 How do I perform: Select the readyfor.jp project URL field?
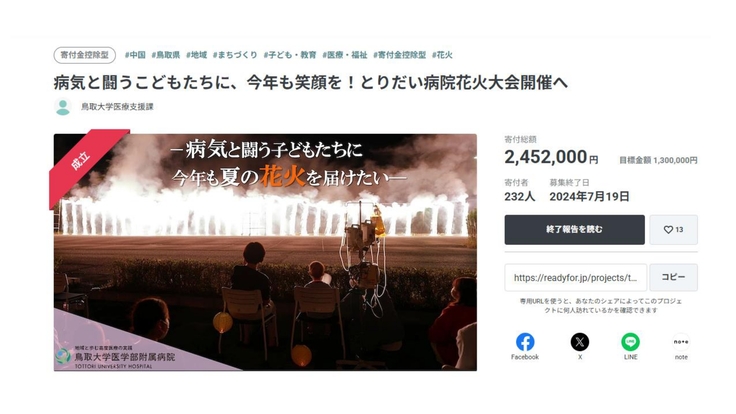(x=575, y=277)
